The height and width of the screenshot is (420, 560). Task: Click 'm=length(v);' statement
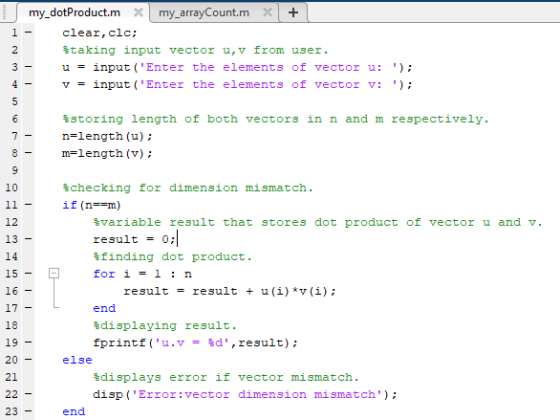pos(107,154)
